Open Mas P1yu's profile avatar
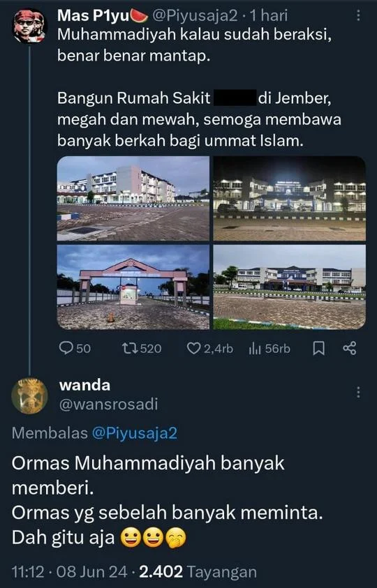The height and width of the screenshot is (588, 377). point(29,26)
